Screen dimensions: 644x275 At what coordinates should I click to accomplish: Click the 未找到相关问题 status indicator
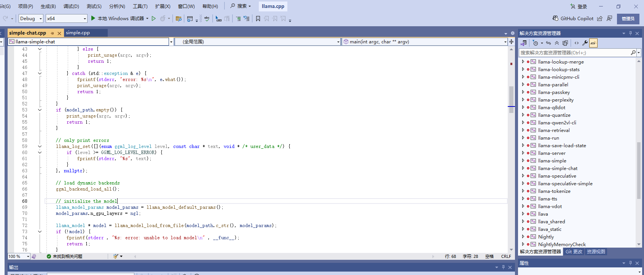(64, 256)
